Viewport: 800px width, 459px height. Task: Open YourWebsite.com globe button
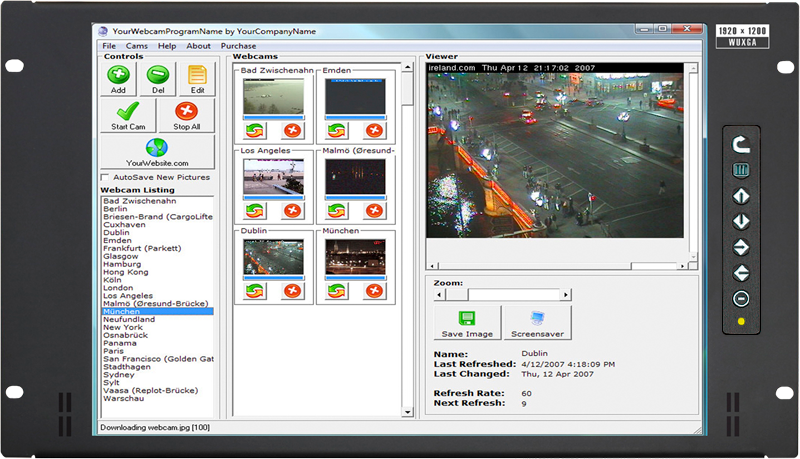pos(157,151)
